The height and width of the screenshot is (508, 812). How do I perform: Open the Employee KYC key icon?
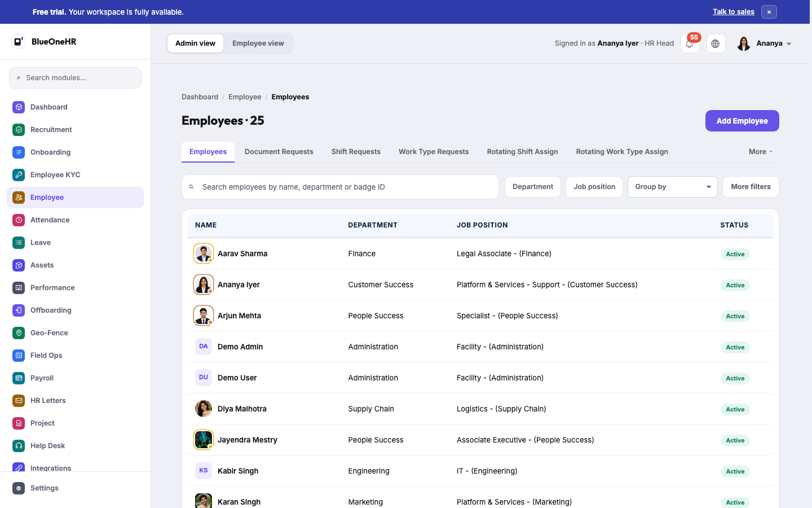pos(19,174)
